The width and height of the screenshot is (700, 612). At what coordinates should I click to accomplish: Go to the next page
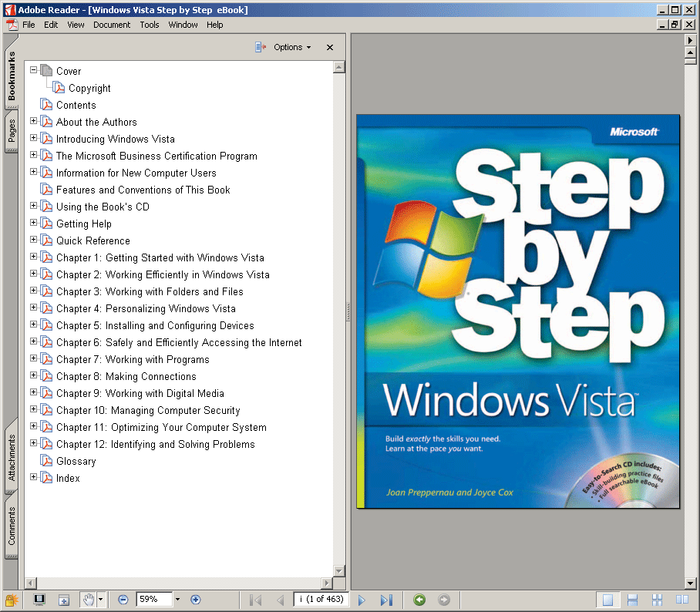pos(362,600)
